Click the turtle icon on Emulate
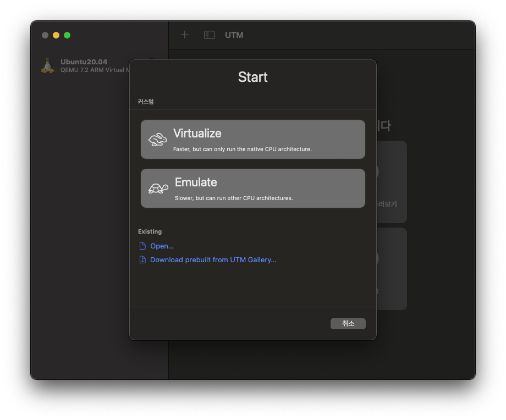Image resolution: width=506 pixels, height=420 pixels. (158, 189)
